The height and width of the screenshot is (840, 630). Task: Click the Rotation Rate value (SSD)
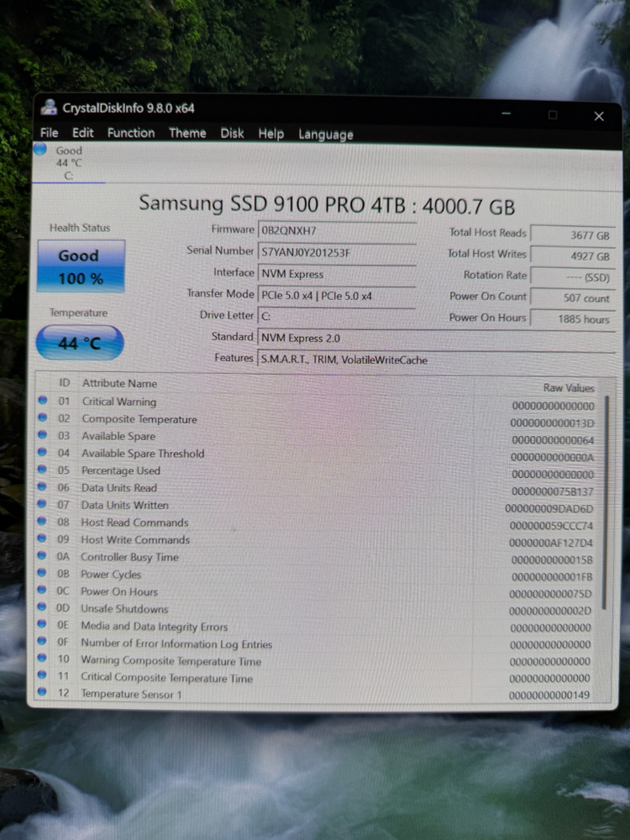pyautogui.click(x=572, y=277)
